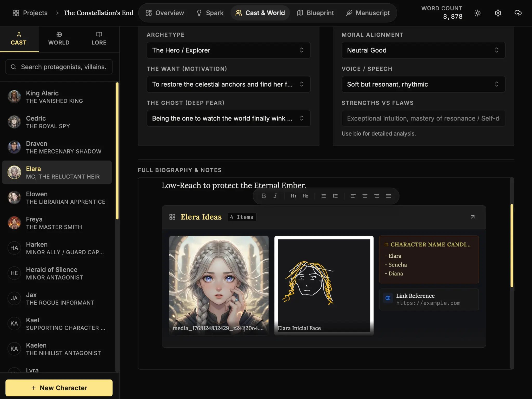Click the biography editor vertical scrollbar
Screen dimensions: 532x399
[x=511, y=245]
